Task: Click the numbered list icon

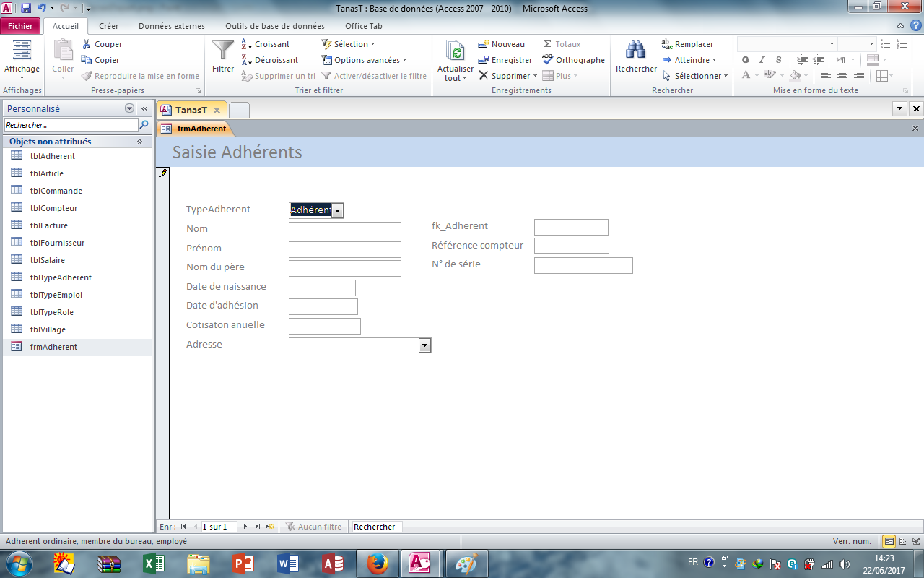Action: tap(902, 44)
